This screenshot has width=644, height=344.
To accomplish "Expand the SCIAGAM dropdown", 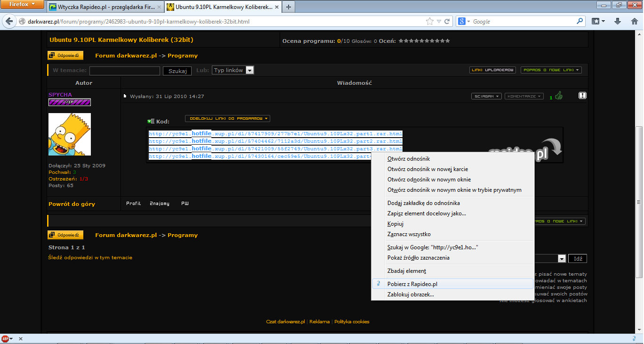I will (486, 96).
